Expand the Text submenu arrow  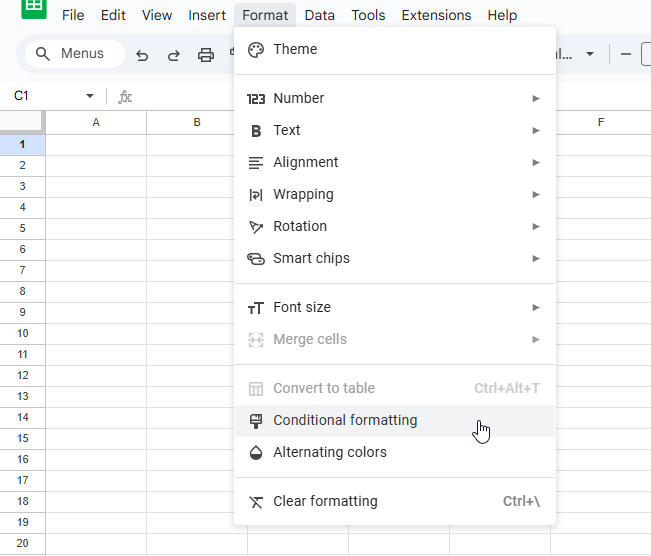(536, 131)
